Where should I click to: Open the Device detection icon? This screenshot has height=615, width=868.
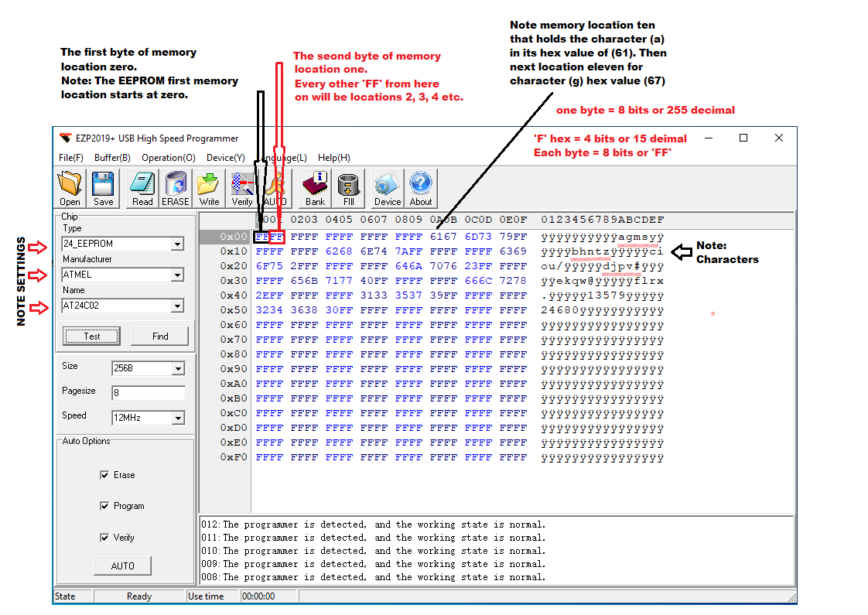click(387, 187)
